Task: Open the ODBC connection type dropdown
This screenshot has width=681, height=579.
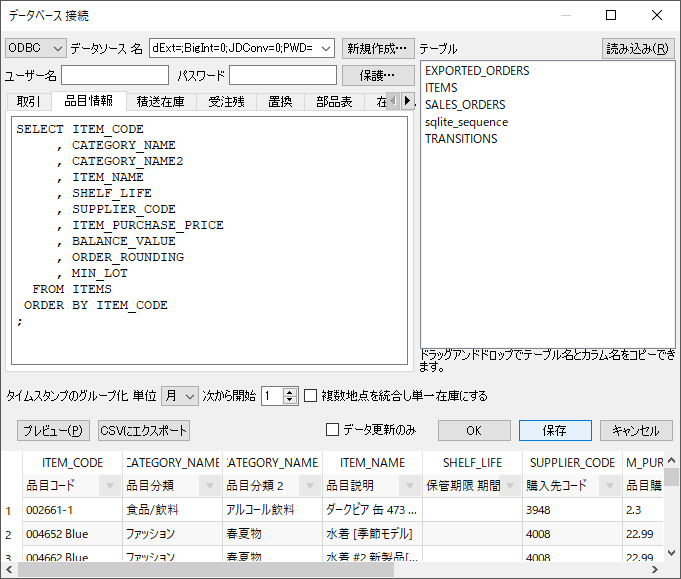Action: click(36, 48)
